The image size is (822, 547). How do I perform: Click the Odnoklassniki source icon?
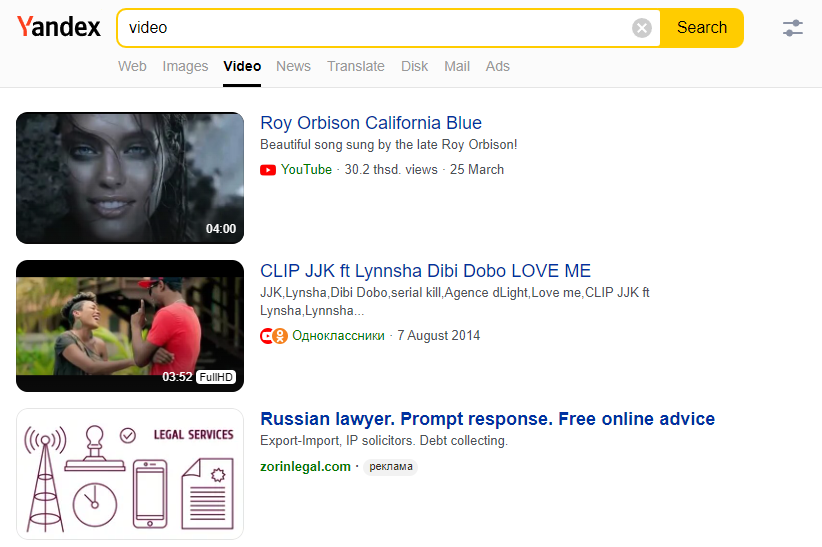(x=274, y=336)
